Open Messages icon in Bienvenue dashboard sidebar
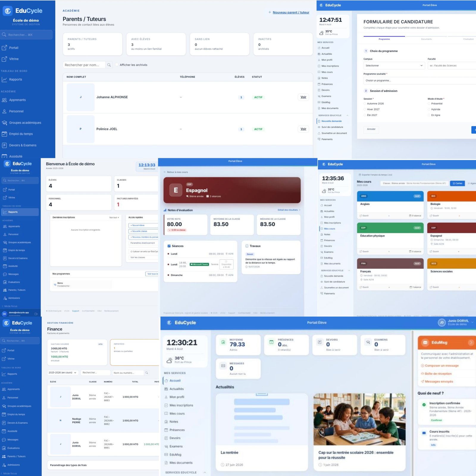This screenshot has height=476, width=476. [5, 274]
